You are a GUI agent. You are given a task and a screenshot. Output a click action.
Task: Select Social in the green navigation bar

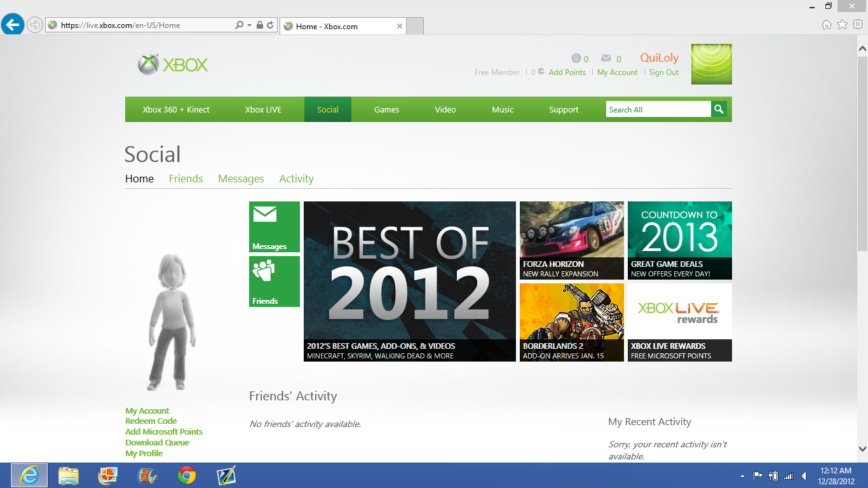(328, 109)
